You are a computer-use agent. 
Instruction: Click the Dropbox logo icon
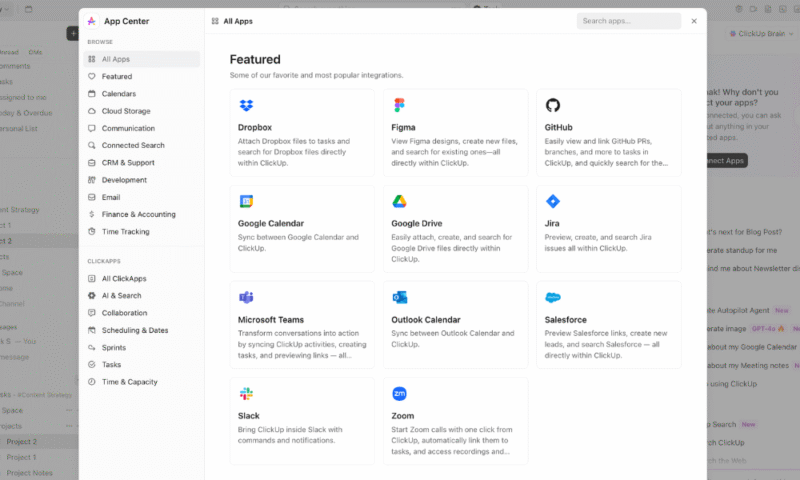coord(246,105)
